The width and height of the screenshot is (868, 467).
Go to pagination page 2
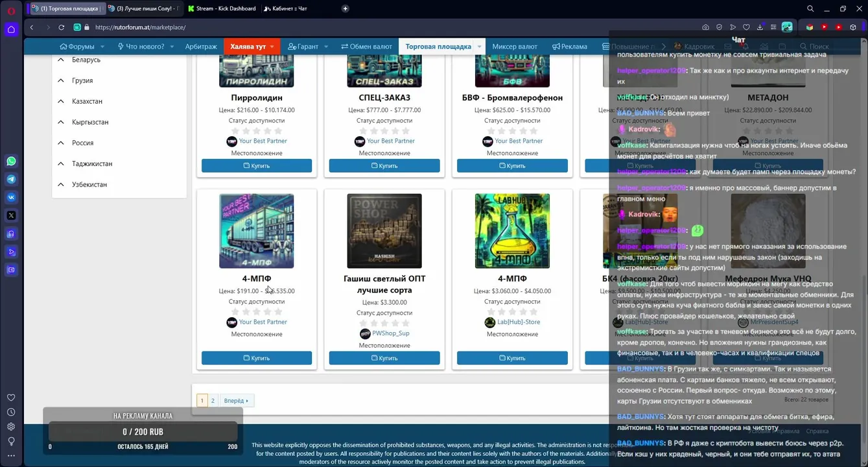[213, 401]
